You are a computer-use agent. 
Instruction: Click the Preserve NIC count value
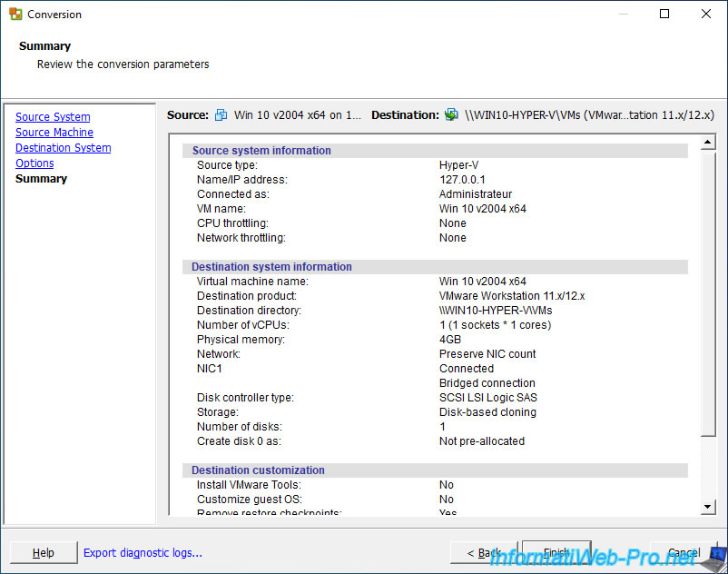click(x=487, y=354)
